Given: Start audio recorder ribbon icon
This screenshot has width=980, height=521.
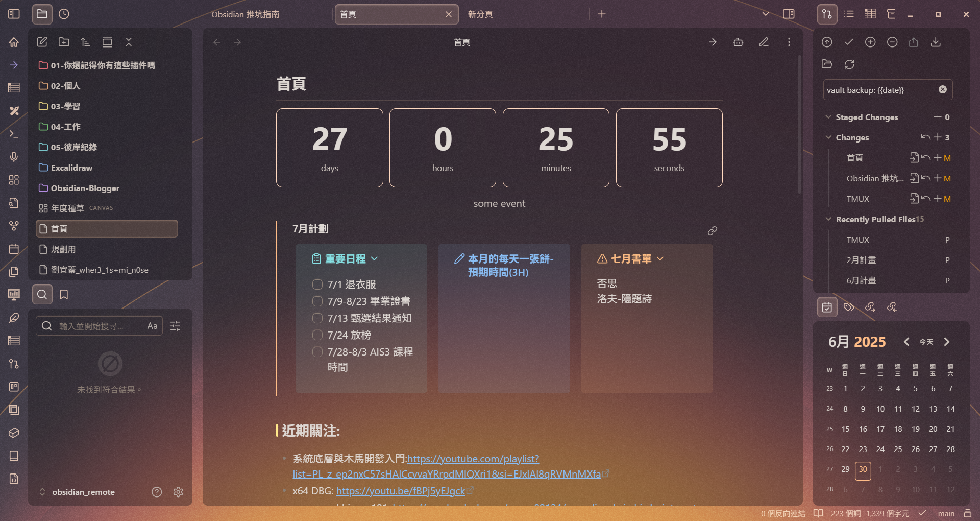Looking at the screenshot, I should [x=14, y=157].
